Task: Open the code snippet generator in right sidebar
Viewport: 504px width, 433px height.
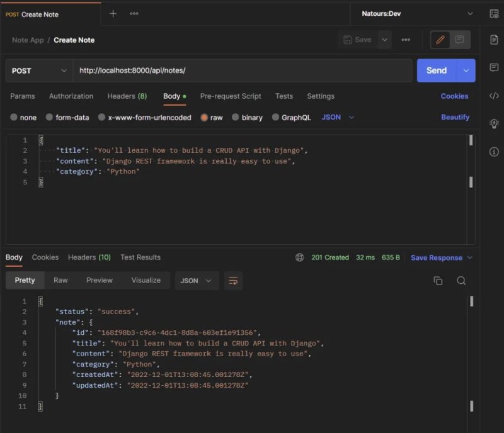Action: (495, 96)
